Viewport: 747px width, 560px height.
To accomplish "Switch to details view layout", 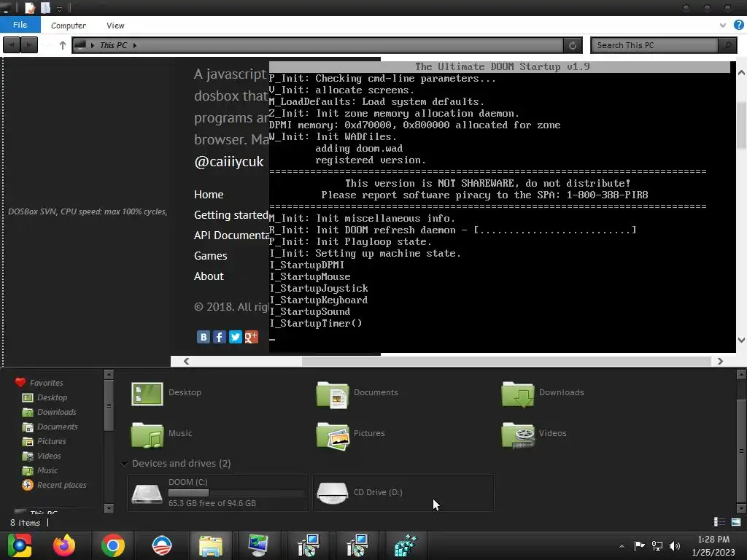I will tap(719, 522).
